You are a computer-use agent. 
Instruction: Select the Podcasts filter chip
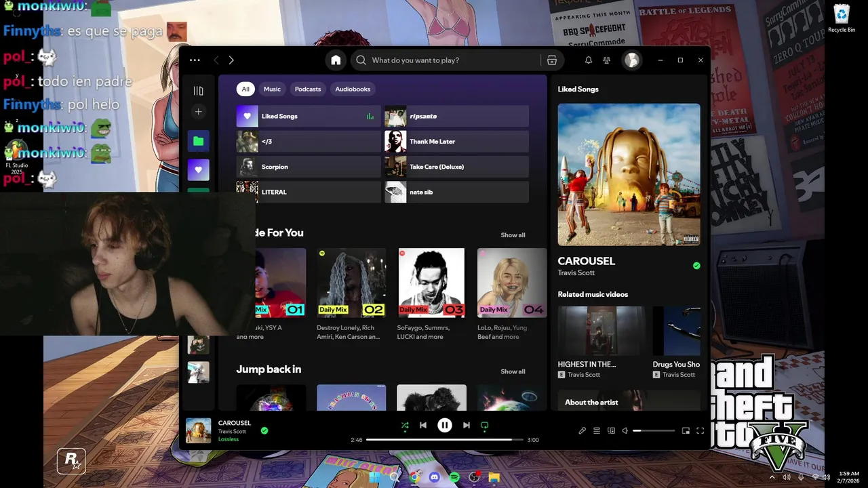(x=308, y=89)
